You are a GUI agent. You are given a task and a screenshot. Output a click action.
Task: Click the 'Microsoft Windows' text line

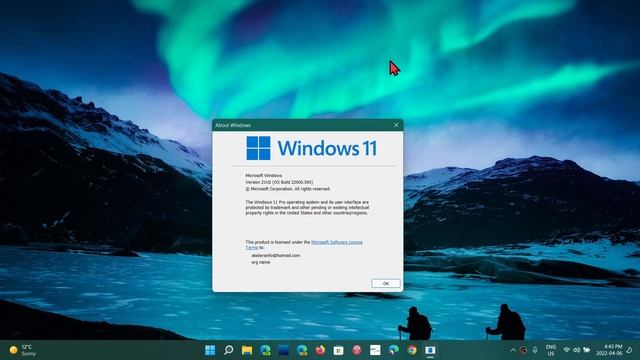[x=264, y=176]
